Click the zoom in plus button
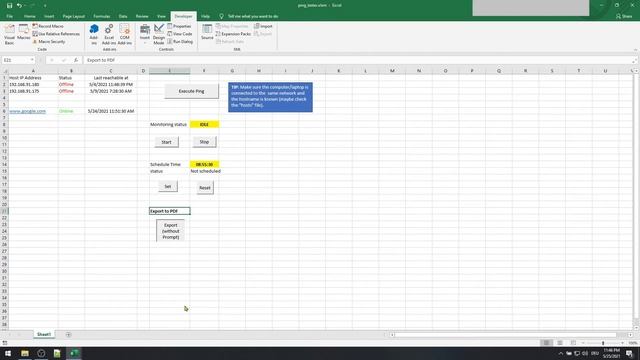Image resolution: width=640 pixels, height=360 pixels. point(622,343)
